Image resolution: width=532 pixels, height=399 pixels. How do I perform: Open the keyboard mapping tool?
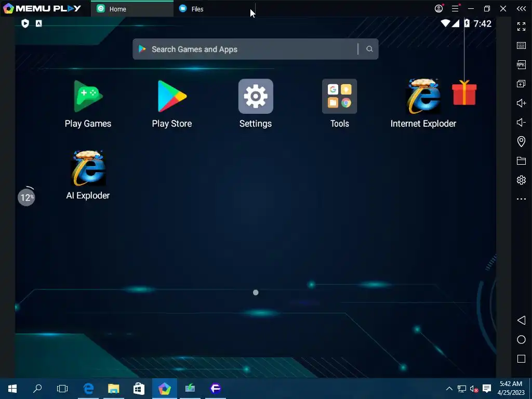click(x=521, y=46)
